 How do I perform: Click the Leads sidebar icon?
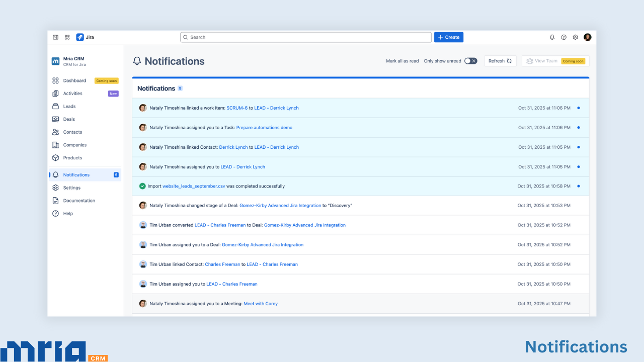click(x=56, y=107)
